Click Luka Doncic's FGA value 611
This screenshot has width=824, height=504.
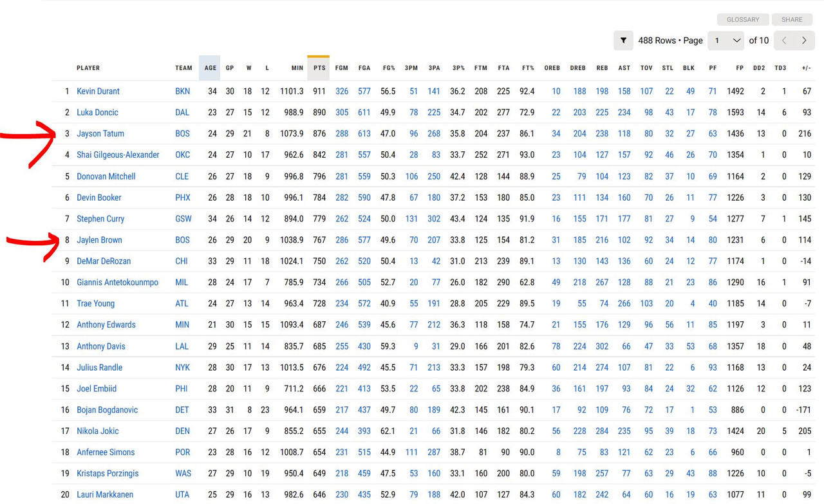point(364,113)
